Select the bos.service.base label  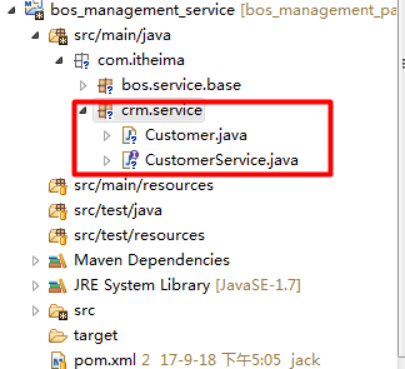(x=181, y=85)
